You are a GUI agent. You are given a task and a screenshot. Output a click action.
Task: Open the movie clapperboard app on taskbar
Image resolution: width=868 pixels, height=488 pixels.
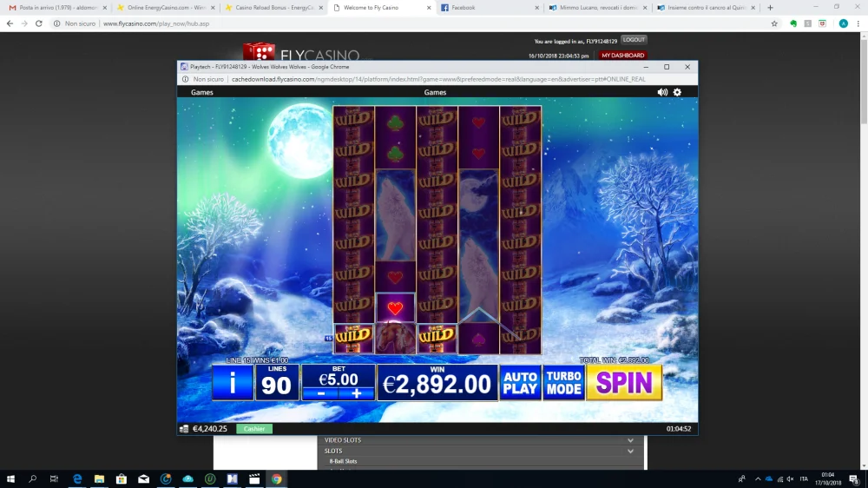coord(254,479)
